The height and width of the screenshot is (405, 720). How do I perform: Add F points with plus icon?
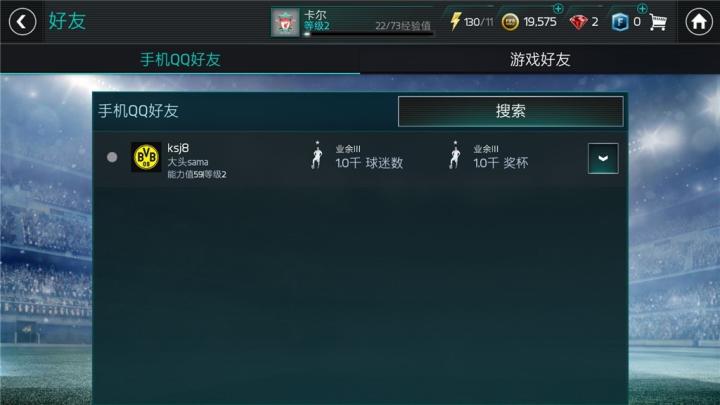pyautogui.click(x=642, y=8)
